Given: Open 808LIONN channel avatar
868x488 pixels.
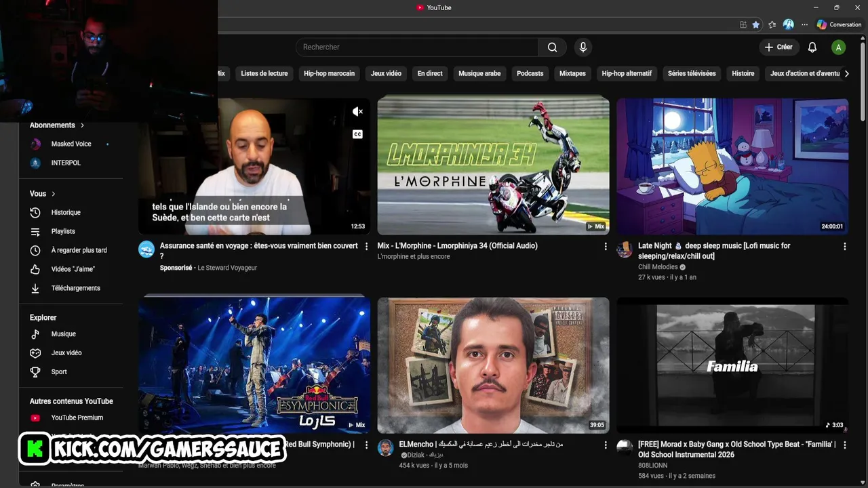Looking at the screenshot, I should coord(625,448).
